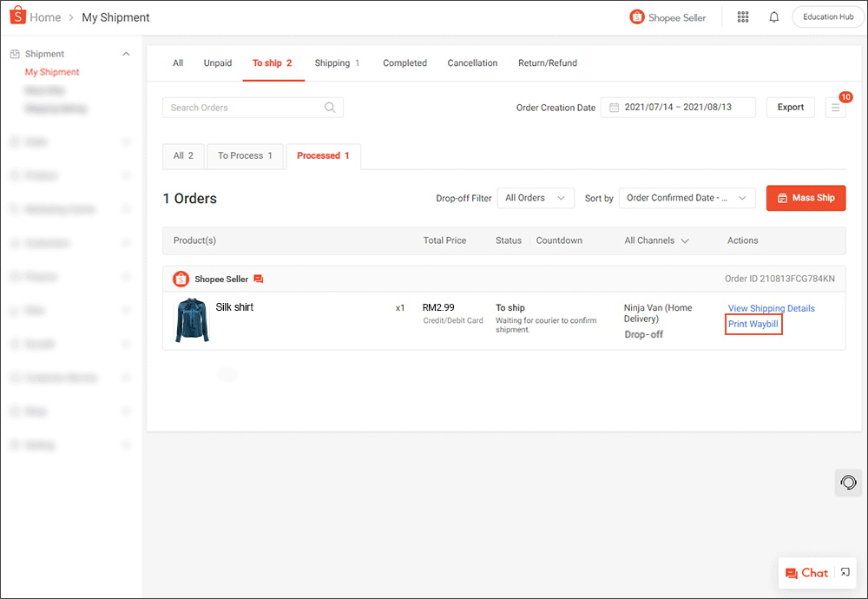The height and width of the screenshot is (599, 868).
Task: Click the Print Waybill link
Action: tap(753, 323)
